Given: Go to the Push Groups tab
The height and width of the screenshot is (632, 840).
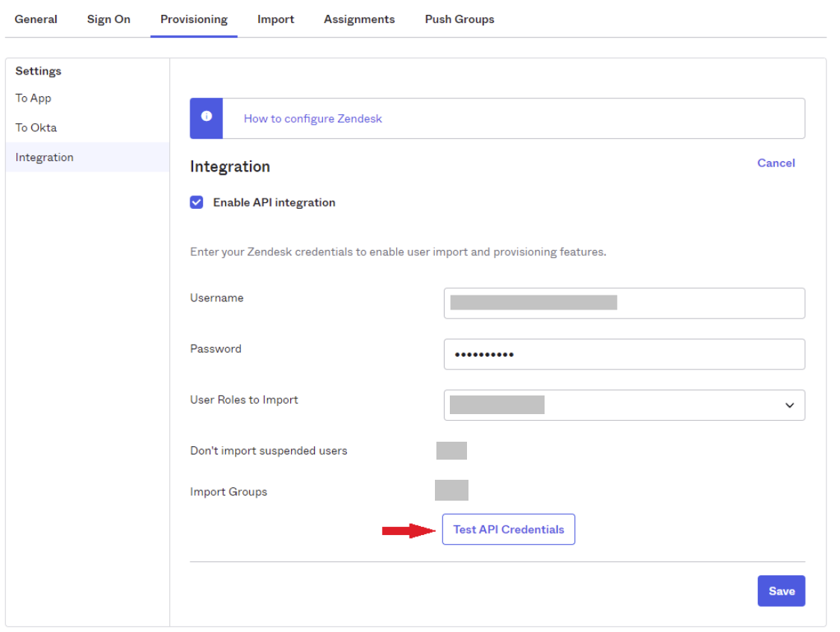Looking at the screenshot, I should pos(459,19).
